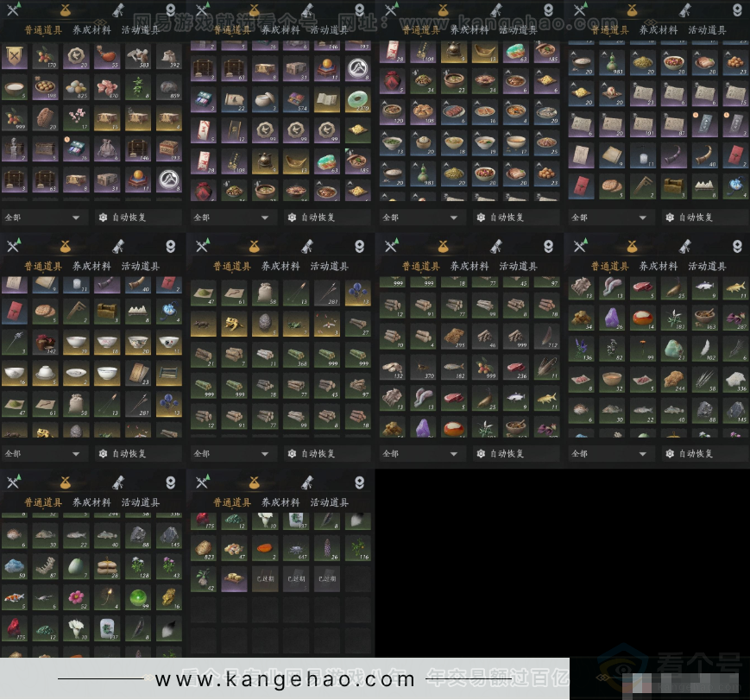Choose the gold nugget numbered 16

(169, 597)
